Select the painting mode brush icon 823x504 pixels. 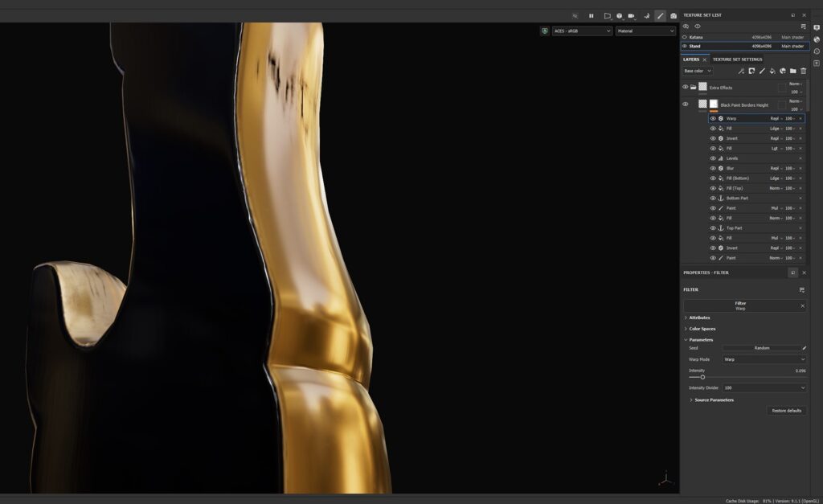pyautogui.click(x=661, y=16)
